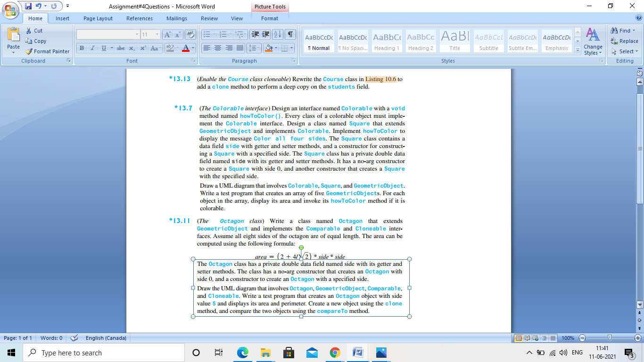Enable the numbered list
This screenshot has width=644, height=362.
(223, 34)
